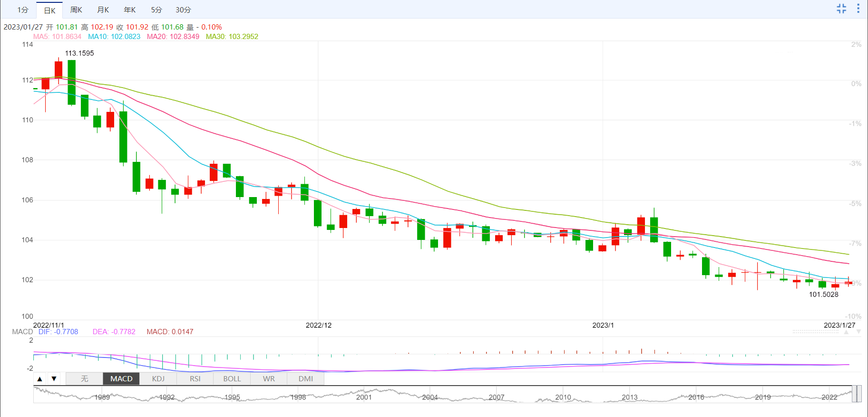
Task: Click the MA5: 101.8634 legend label
Action: 57,37
